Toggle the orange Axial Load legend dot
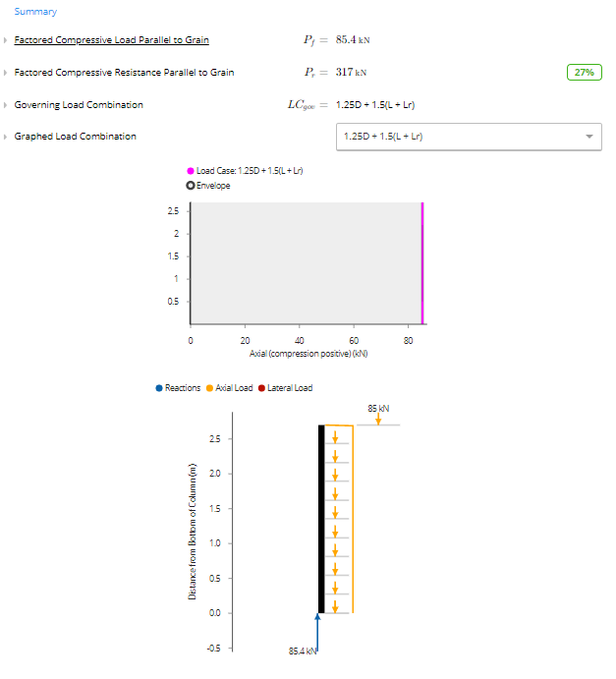Screen dimensions: 616x679 point(209,388)
